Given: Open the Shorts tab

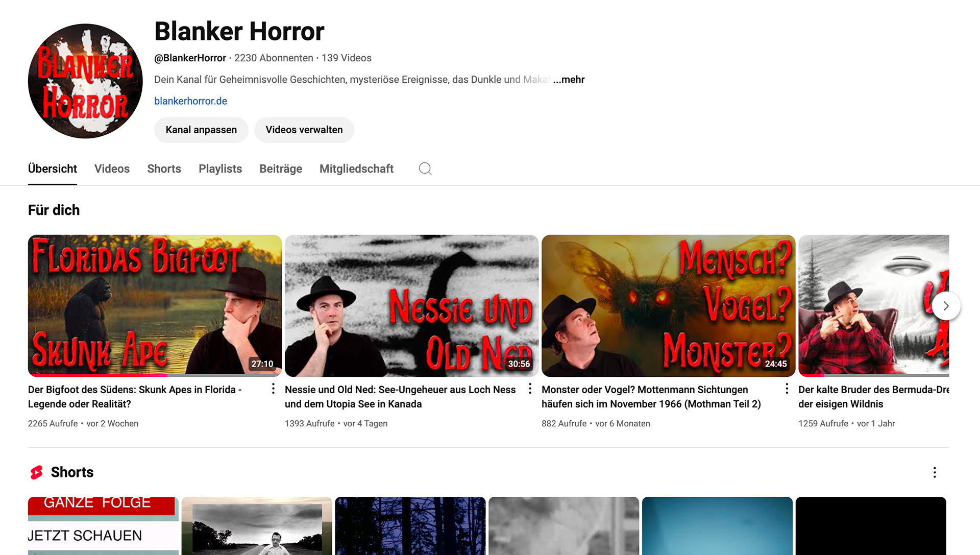Looking at the screenshot, I should (x=164, y=169).
